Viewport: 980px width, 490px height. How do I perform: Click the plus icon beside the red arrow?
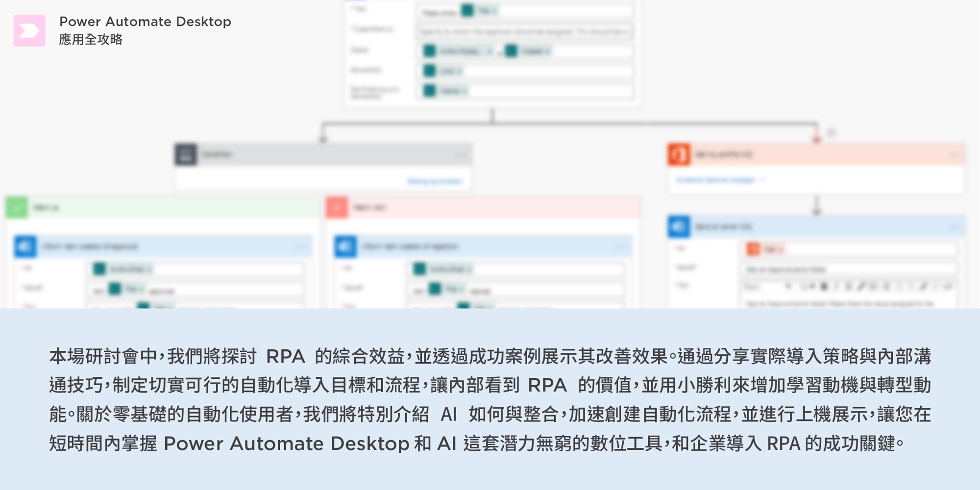831,132
